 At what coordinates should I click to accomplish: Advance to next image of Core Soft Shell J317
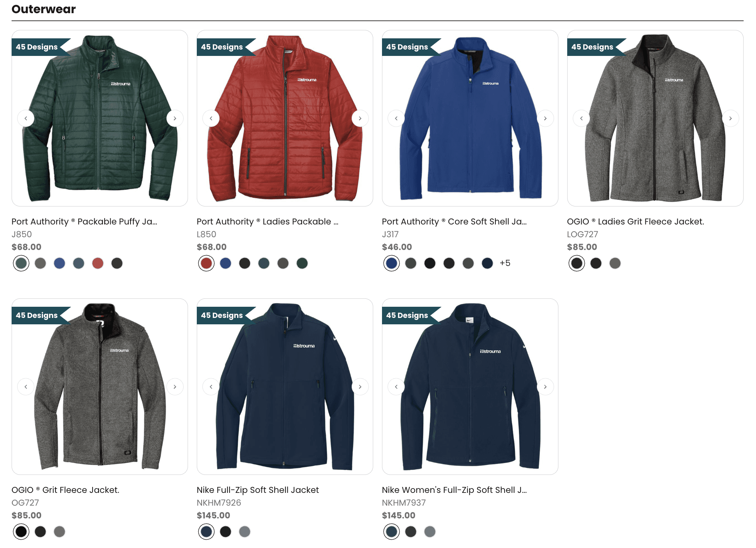[545, 118]
